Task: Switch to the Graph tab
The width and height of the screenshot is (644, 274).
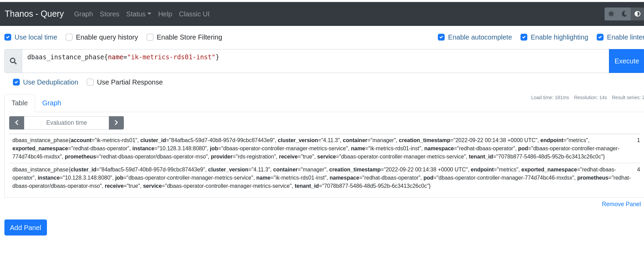Action: 52,103
